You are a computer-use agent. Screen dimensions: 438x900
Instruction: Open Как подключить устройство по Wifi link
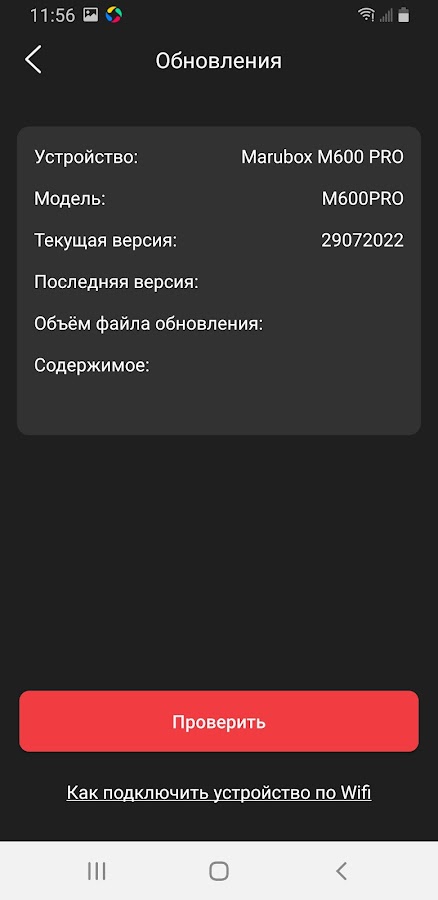(x=219, y=793)
